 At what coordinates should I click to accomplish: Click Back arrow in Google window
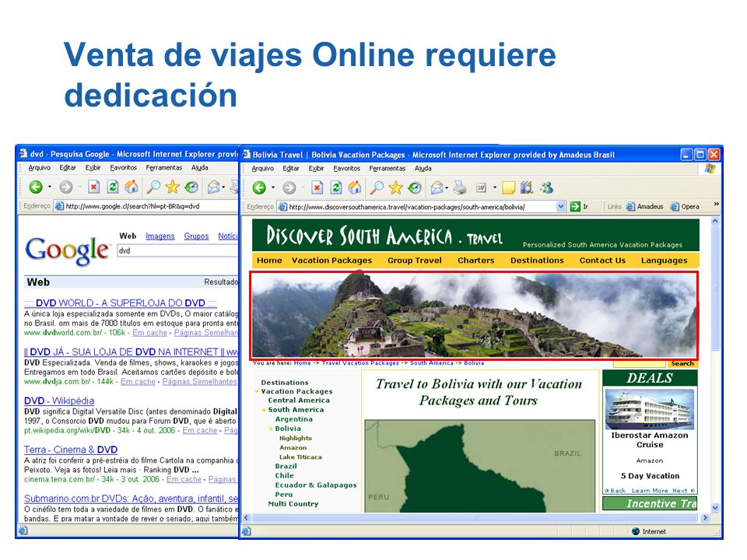click(37, 187)
